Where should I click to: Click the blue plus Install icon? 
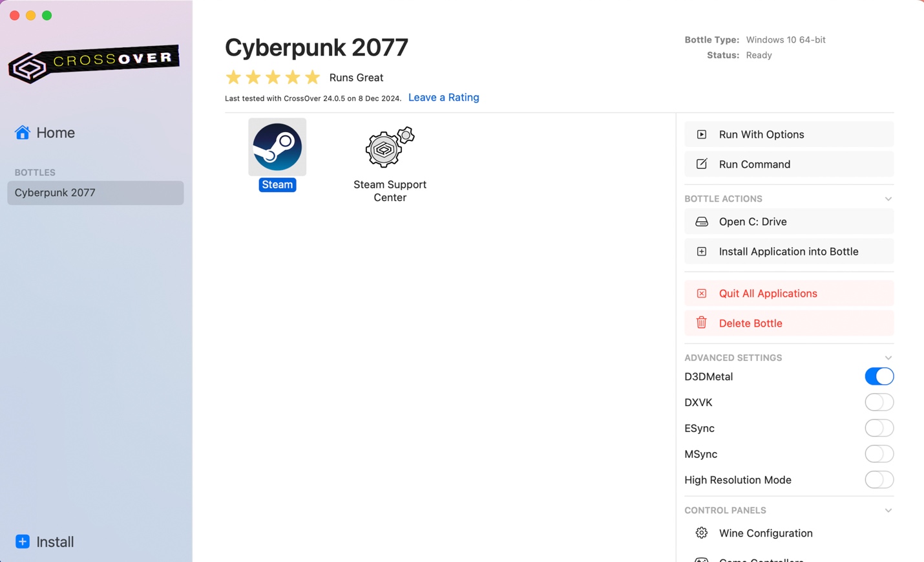(x=23, y=541)
